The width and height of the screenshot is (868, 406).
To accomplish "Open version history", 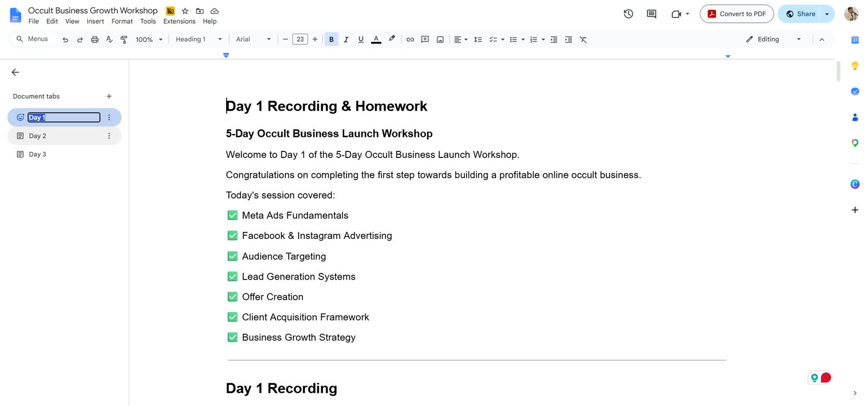I will [x=628, y=14].
